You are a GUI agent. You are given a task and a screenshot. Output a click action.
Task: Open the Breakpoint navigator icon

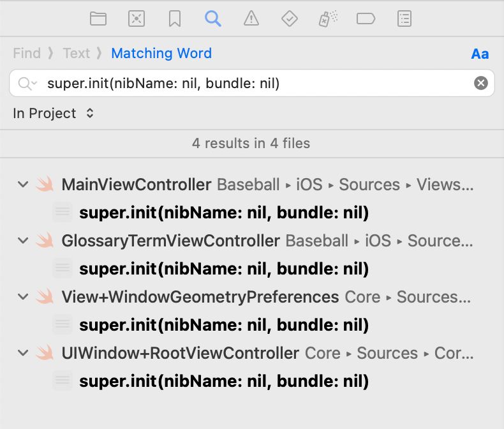366,19
